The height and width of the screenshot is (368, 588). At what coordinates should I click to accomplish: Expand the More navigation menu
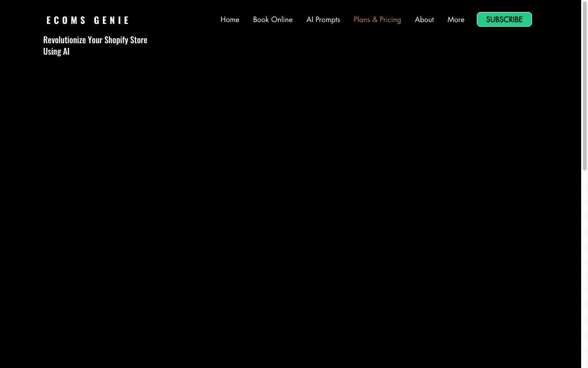point(456,20)
